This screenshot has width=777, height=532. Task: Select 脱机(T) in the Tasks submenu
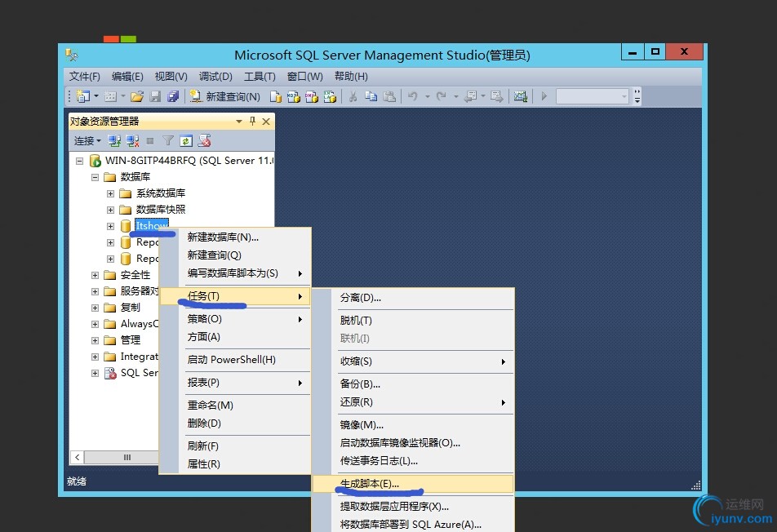412,321
